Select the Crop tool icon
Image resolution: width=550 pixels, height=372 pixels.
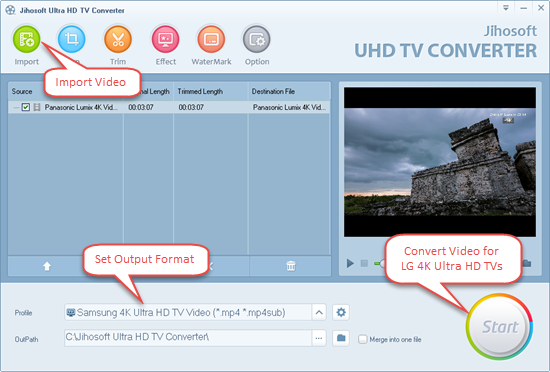pos(72,39)
